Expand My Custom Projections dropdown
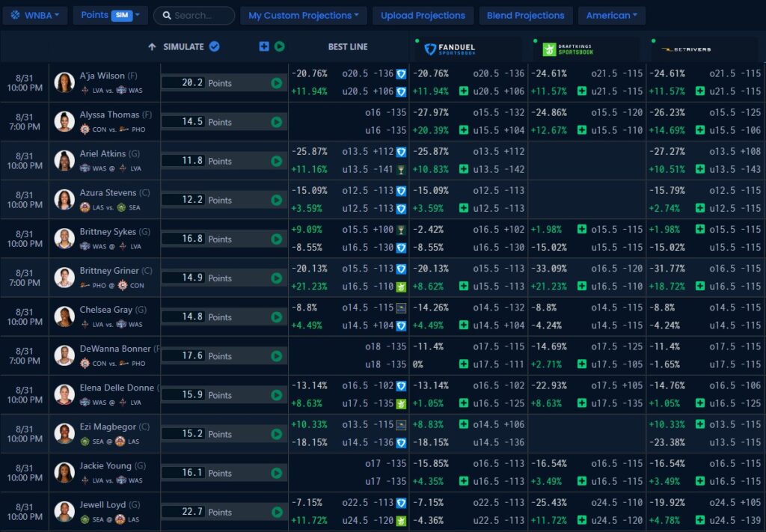766x532 pixels. [304, 16]
